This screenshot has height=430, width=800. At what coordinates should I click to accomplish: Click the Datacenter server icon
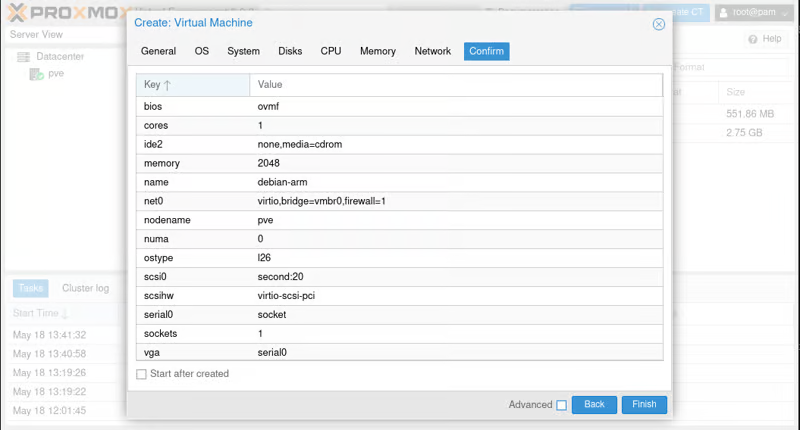click(x=24, y=57)
